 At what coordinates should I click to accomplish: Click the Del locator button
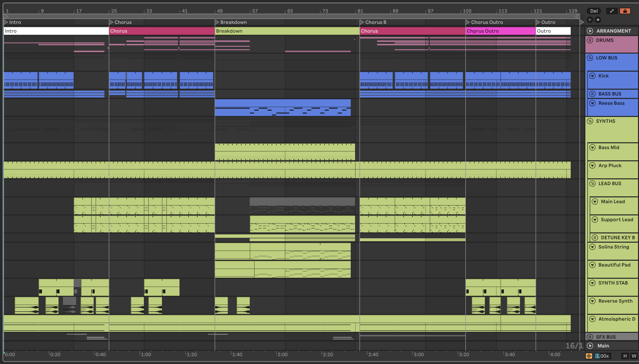[594, 11]
